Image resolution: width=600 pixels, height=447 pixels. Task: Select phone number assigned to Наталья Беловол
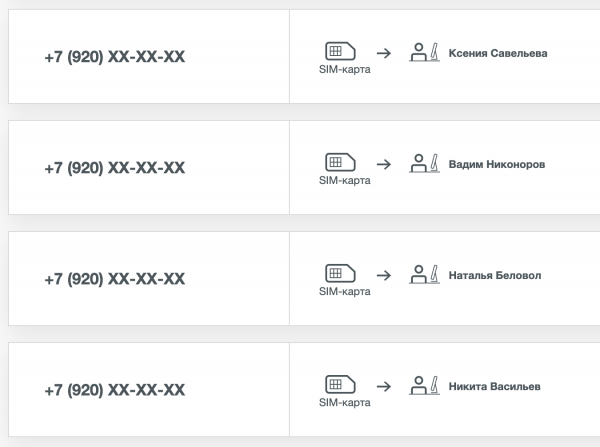tap(114, 279)
